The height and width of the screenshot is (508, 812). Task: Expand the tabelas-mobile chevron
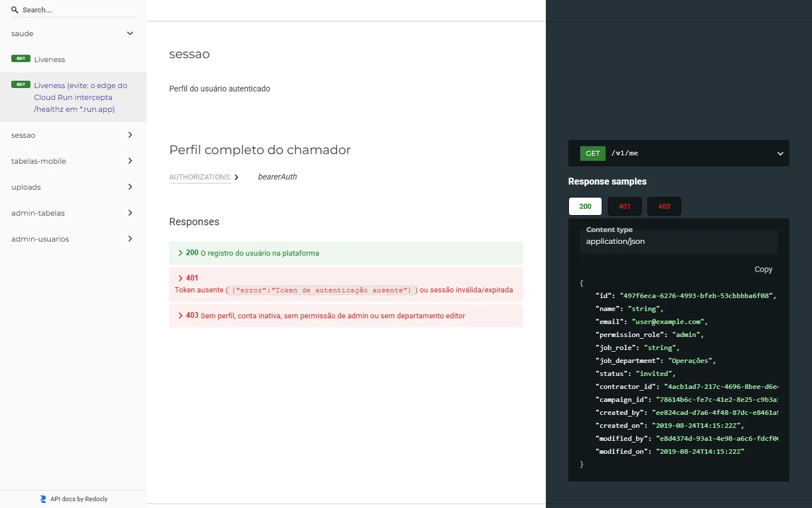(x=130, y=161)
